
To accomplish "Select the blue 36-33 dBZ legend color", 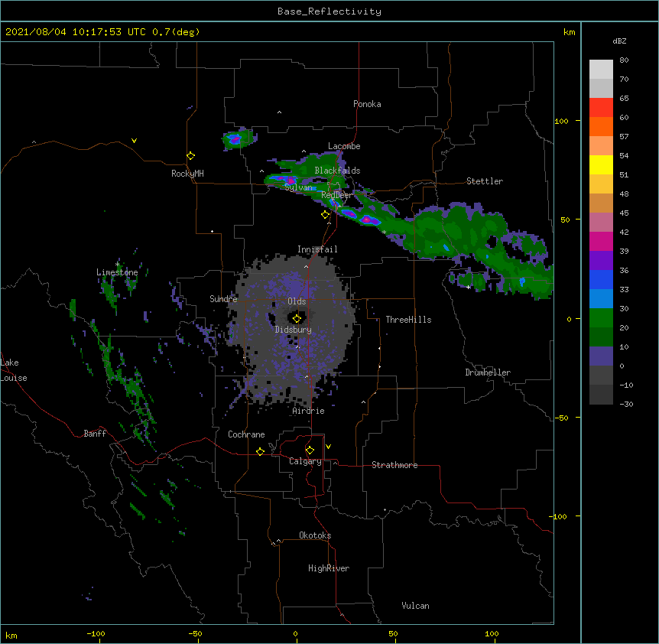I will click(601, 279).
